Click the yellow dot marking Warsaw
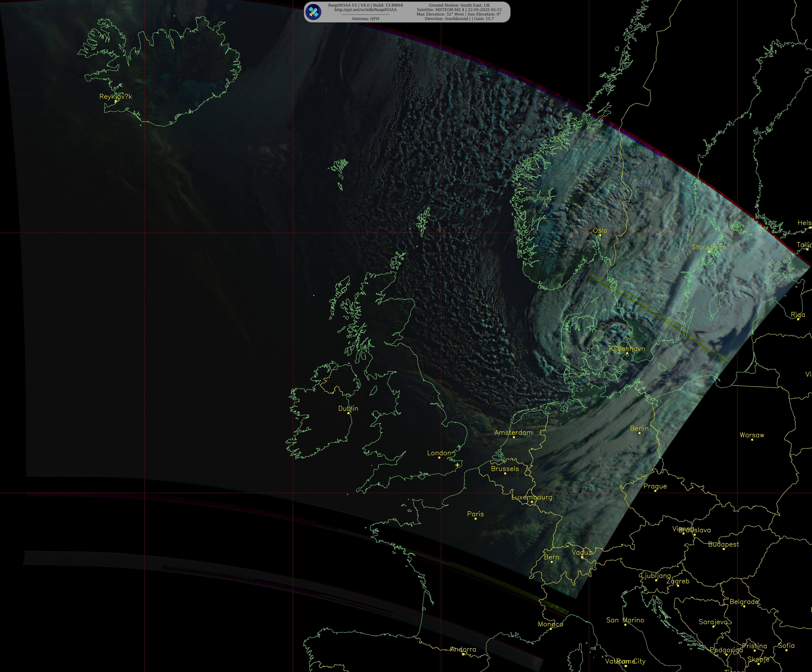 coord(752,440)
